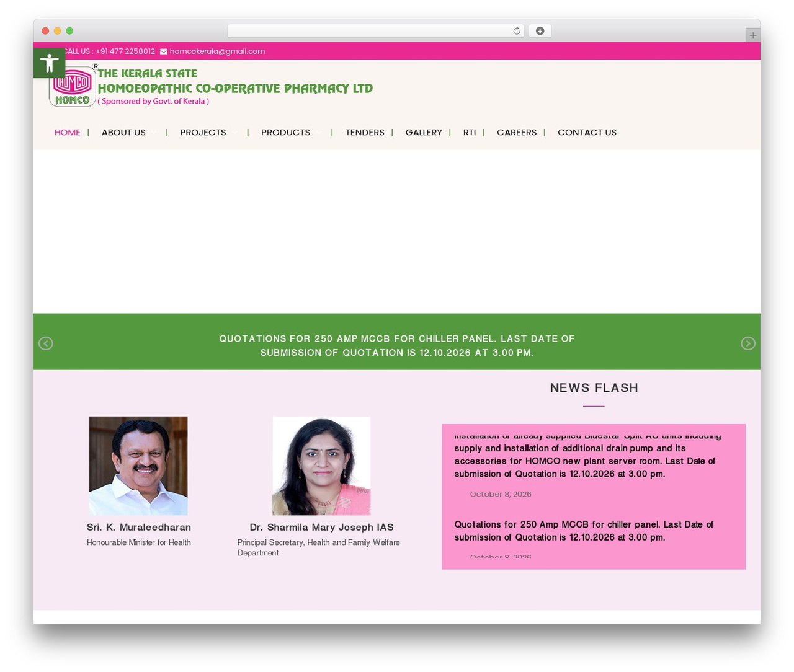The image size is (794, 672).
Task: Open the GALLERY page
Action: point(424,132)
